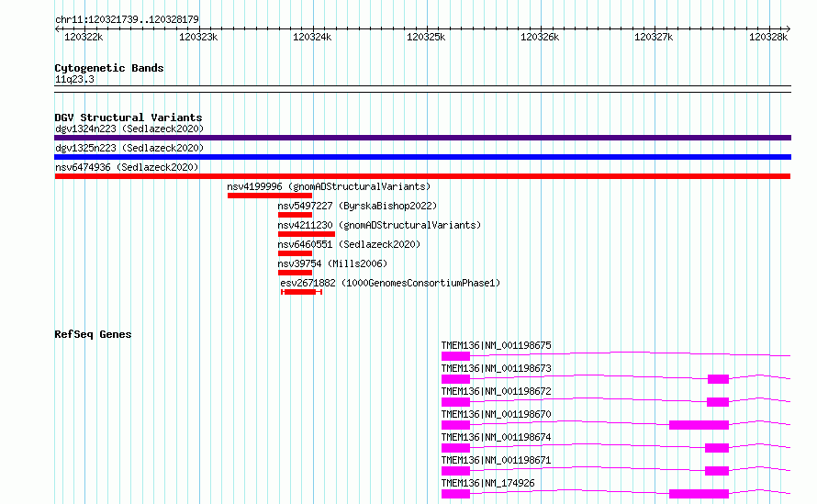Screen dimensions: 817x504
Task: Click the 120323k ruler tick label
Action: coord(198,37)
